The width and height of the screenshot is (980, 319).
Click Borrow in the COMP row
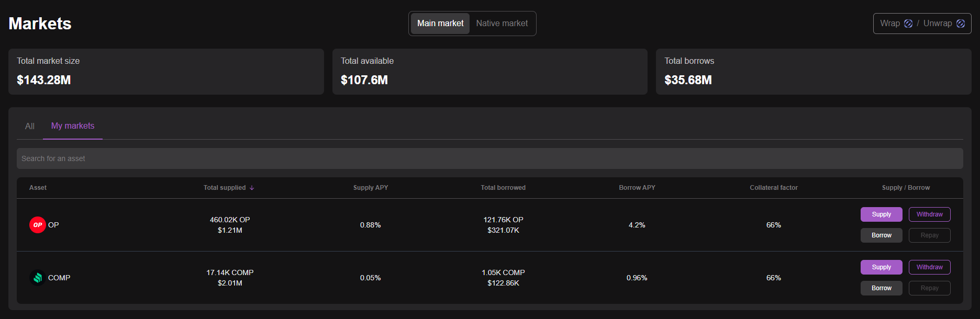click(881, 288)
